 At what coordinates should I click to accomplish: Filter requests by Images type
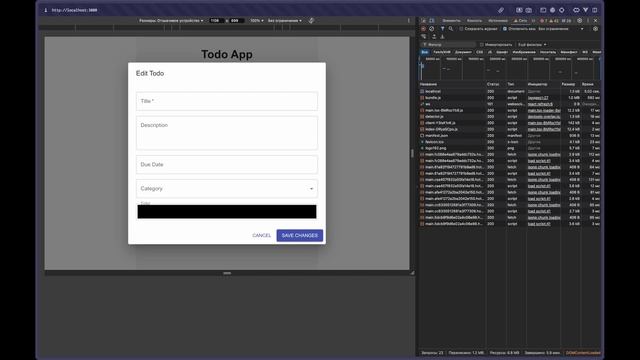click(x=524, y=52)
